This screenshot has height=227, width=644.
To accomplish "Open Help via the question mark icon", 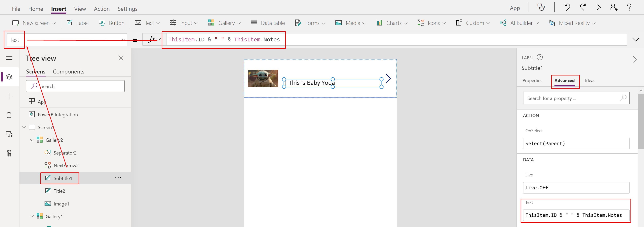I will (629, 8).
